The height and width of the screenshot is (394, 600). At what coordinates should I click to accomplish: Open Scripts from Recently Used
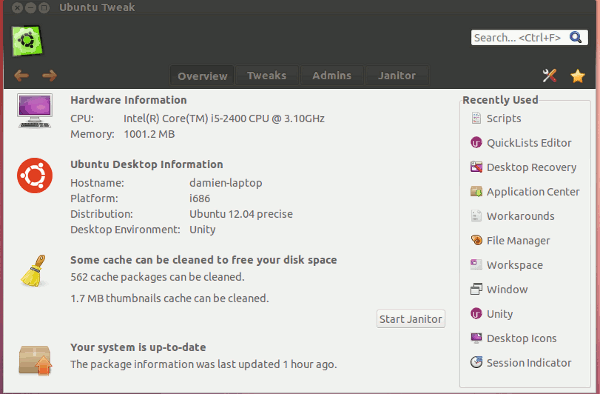pos(504,119)
